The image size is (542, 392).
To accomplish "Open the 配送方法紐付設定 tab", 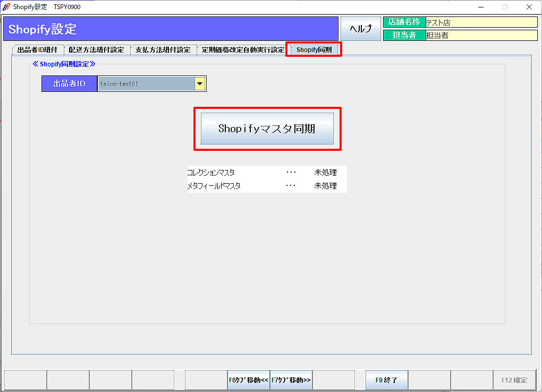I will coord(96,50).
